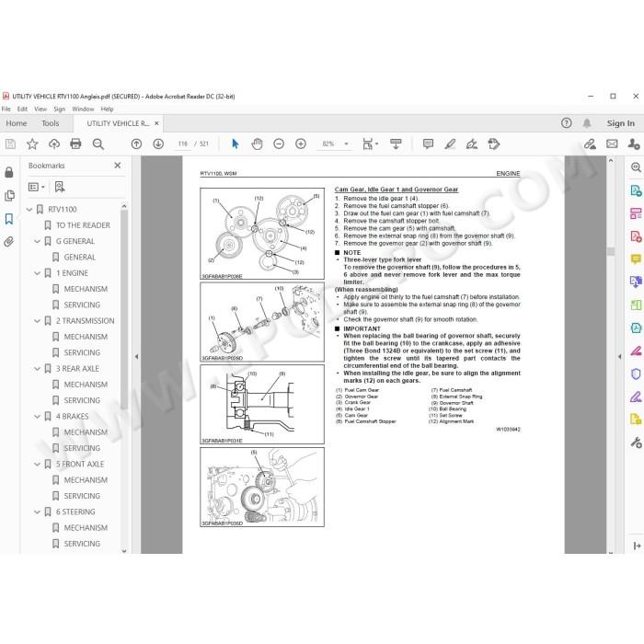Open SERVICING bookmark under 4 BRAKES
This screenshot has height=644, width=644.
coord(82,448)
